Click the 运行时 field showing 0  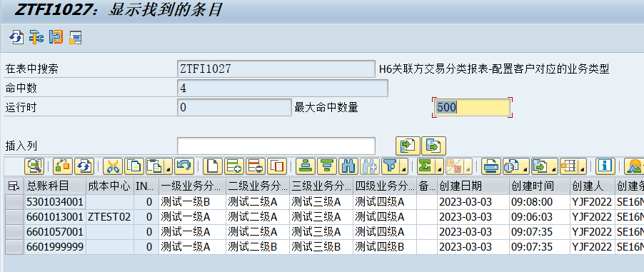(x=234, y=108)
